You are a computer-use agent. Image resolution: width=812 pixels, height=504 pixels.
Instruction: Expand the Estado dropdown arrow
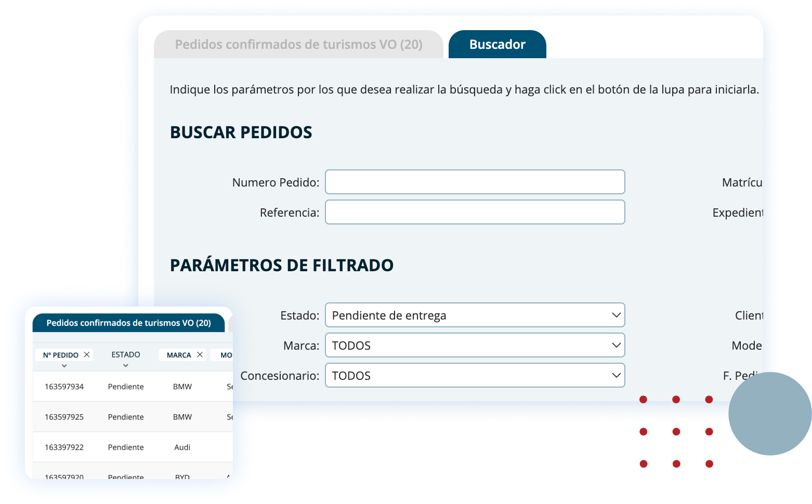[x=616, y=315]
